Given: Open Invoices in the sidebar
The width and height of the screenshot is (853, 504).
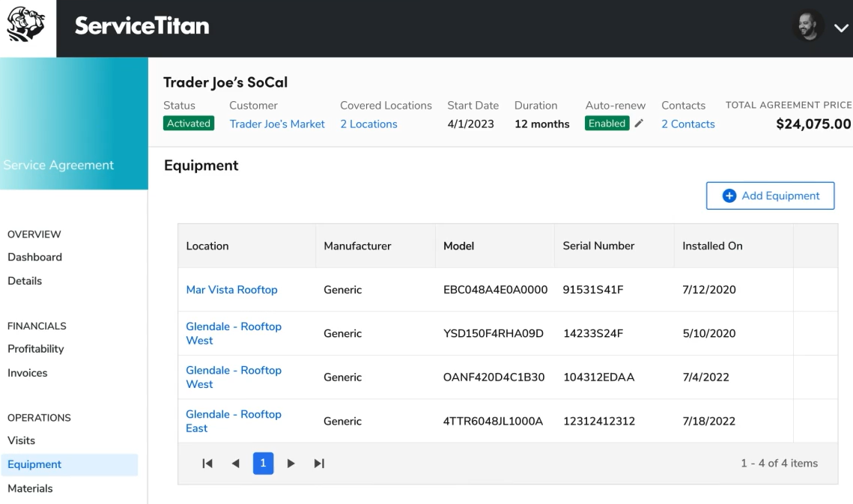Looking at the screenshot, I should coord(27,373).
